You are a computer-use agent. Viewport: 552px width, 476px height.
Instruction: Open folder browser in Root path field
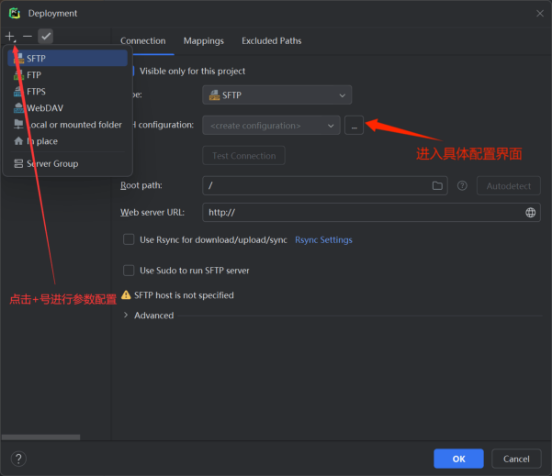(437, 186)
